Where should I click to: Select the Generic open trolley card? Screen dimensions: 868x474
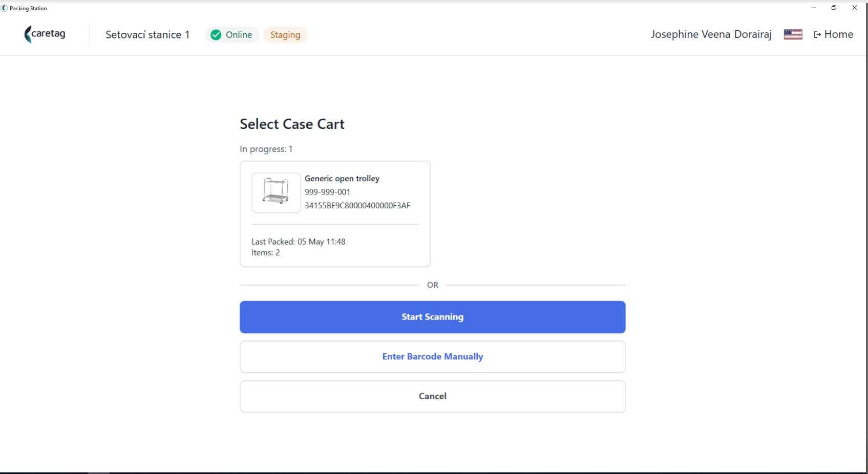[335, 214]
